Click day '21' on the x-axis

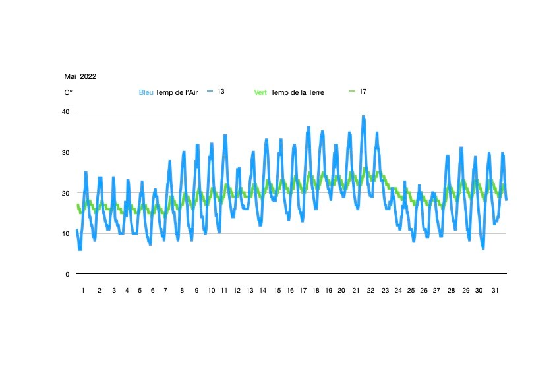pyautogui.click(x=356, y=290)
